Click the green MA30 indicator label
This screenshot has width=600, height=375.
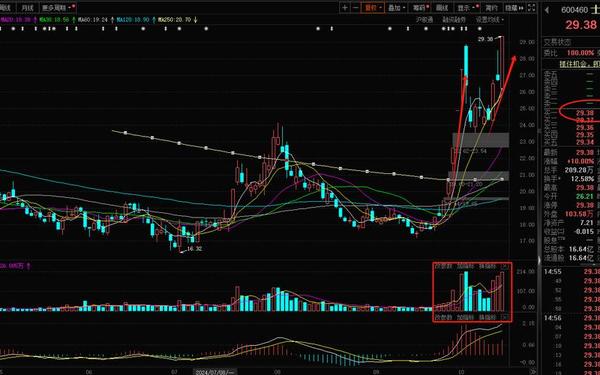[54, 20]
